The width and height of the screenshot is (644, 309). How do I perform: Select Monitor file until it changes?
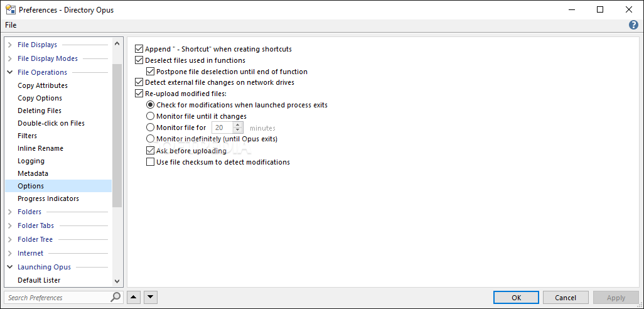point(150,116)
